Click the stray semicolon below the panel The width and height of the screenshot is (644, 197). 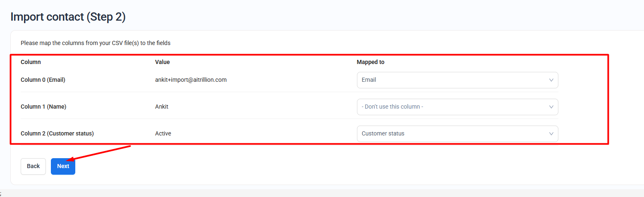point(1,193)
